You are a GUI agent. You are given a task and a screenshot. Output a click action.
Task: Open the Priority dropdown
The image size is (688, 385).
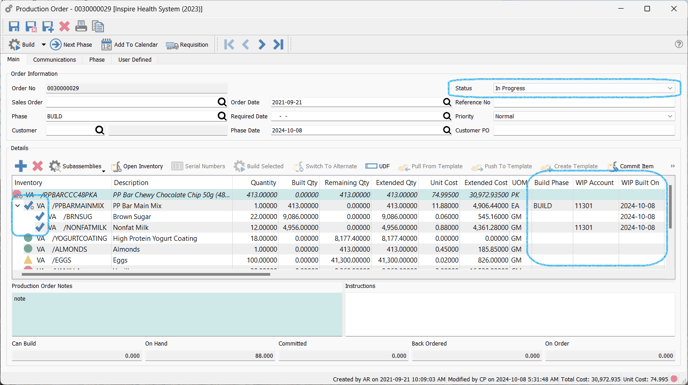coord(670,116)
